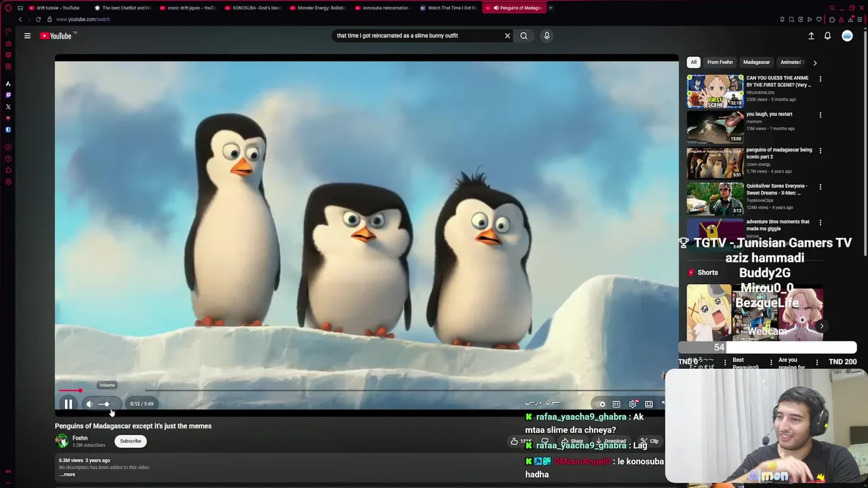This screenshot has width=868, height=488.
Task: Open the YouTube hamburger guide menu
Action: [x=27, y=36]
